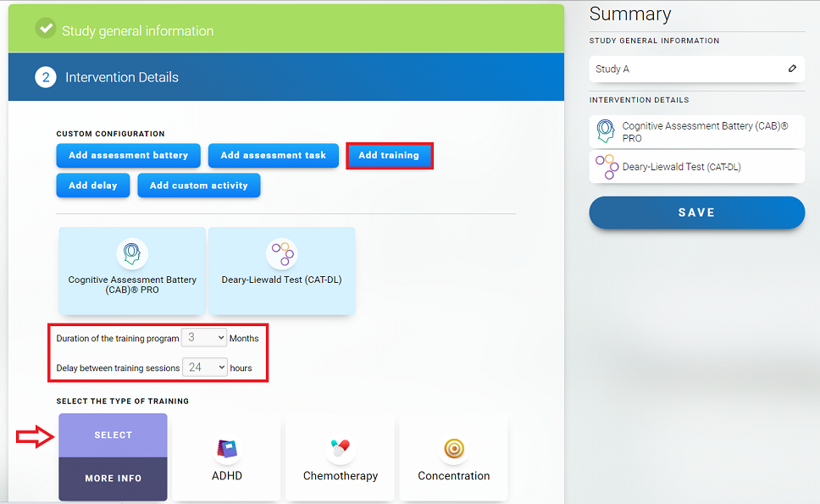Click the green checkmark on Study general information
Screen dimensions: 820x504
point(45,29)
